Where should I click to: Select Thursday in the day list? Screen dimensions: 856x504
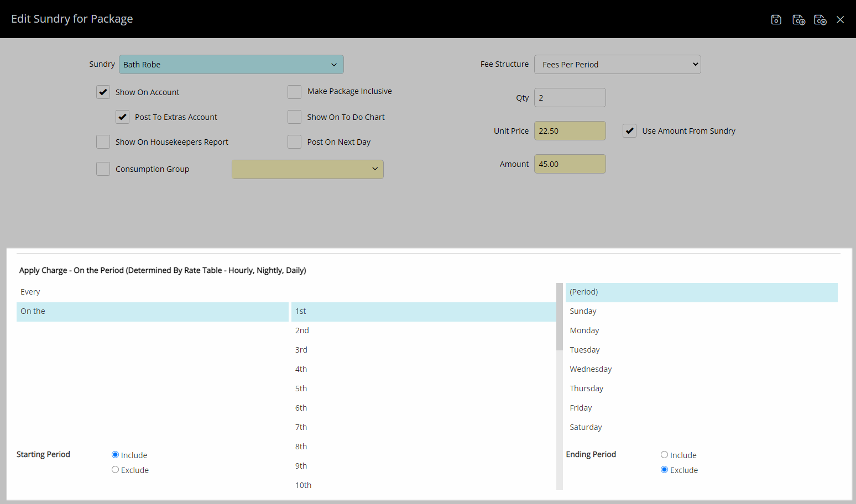[702, 389]
